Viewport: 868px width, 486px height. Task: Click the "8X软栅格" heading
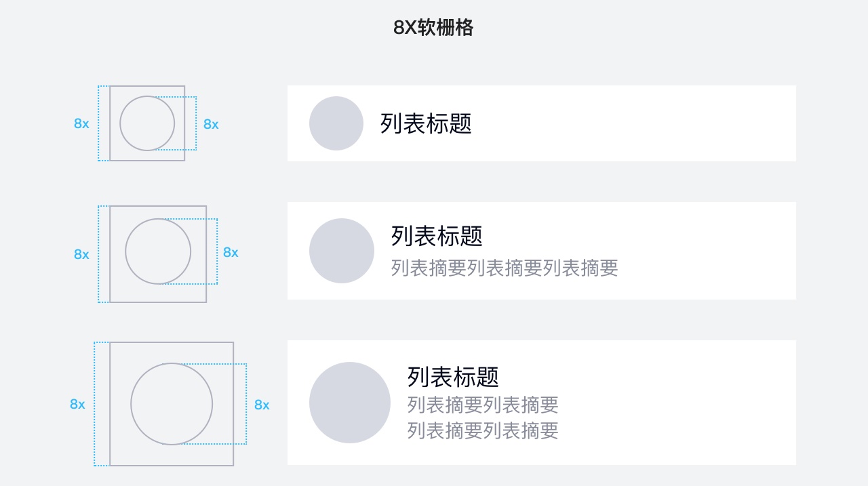[433, 28]
